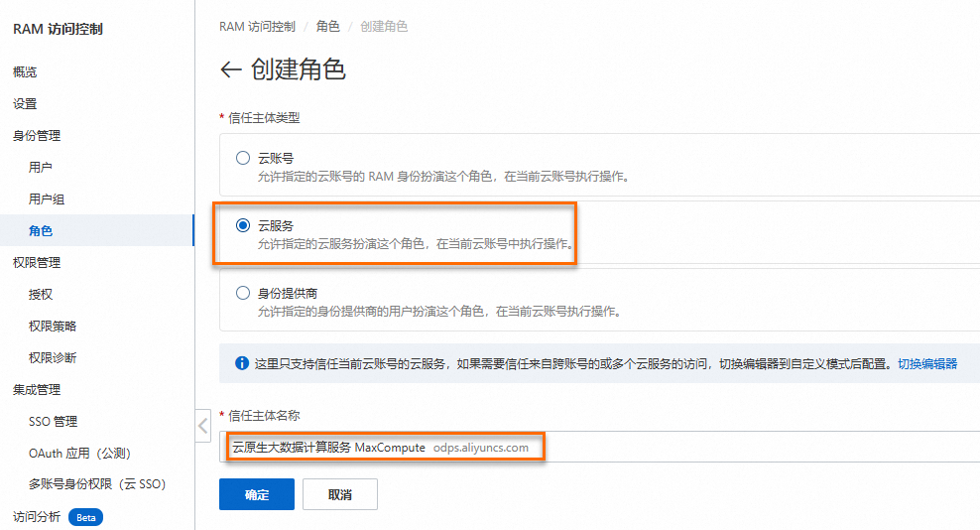Screen dimensions: 980x530
Task: Select 角色 in the sidebar
Action: click(x=41, y=231)
